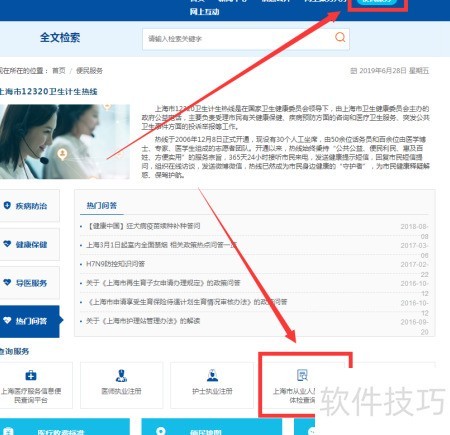Open the 热门问答 tab header
The image size is (450, 435).
point(102,206)
